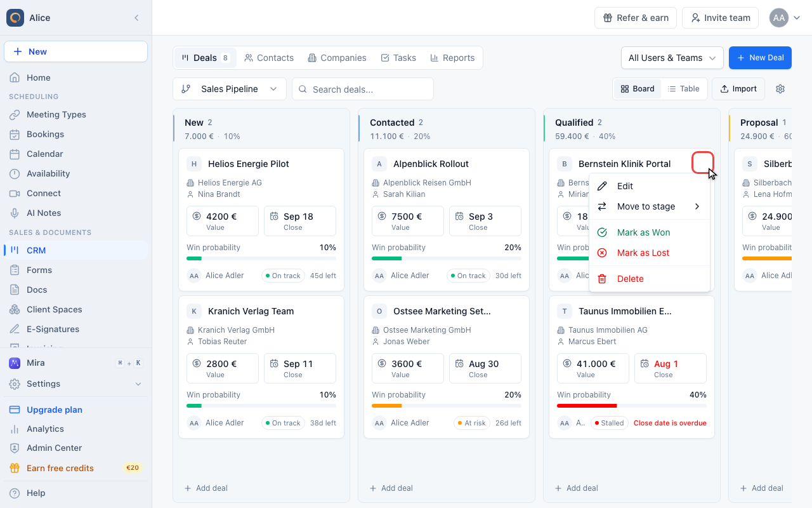Open E-Signatures
812x508 pixels.
tap(75, 329)
